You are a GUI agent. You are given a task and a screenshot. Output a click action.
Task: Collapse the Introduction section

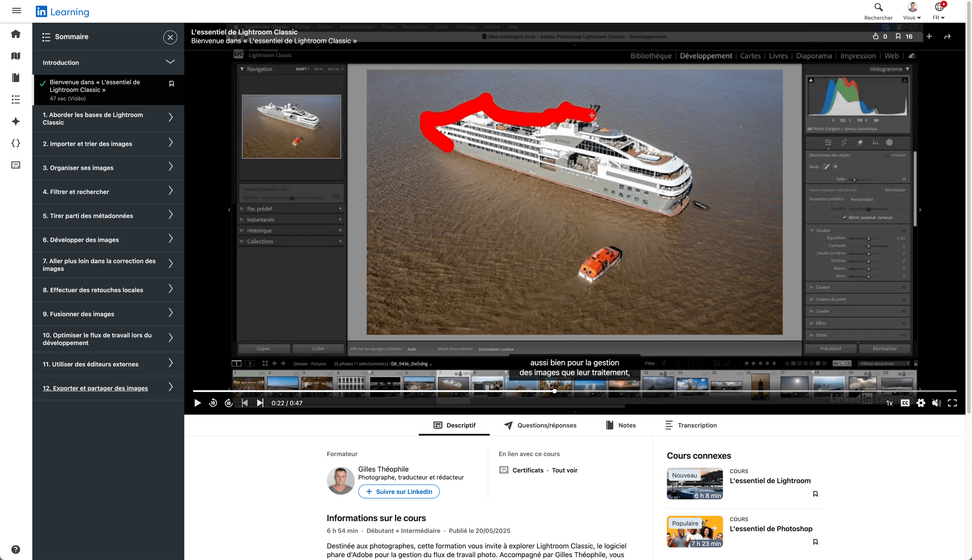[108, 62]
